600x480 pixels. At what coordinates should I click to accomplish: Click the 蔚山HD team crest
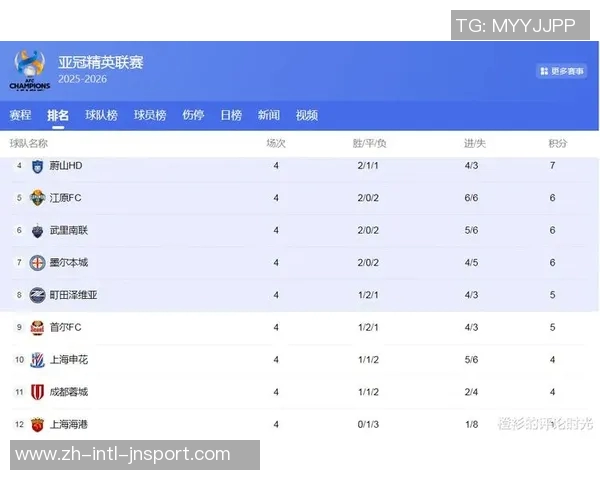click(38, 166)
